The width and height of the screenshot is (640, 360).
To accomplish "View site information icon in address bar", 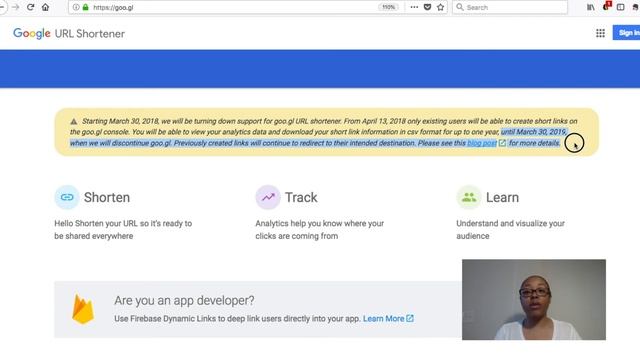I will pyautogui.click(x=76, y=7).
